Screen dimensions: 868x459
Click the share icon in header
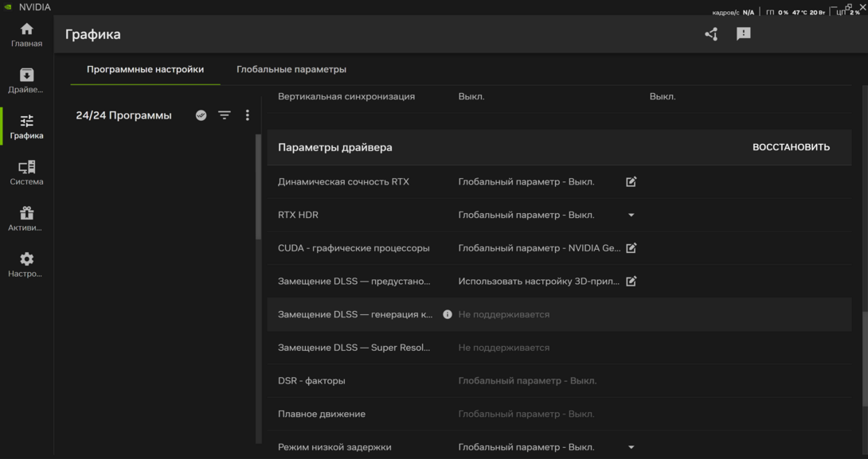coord(711,34)
